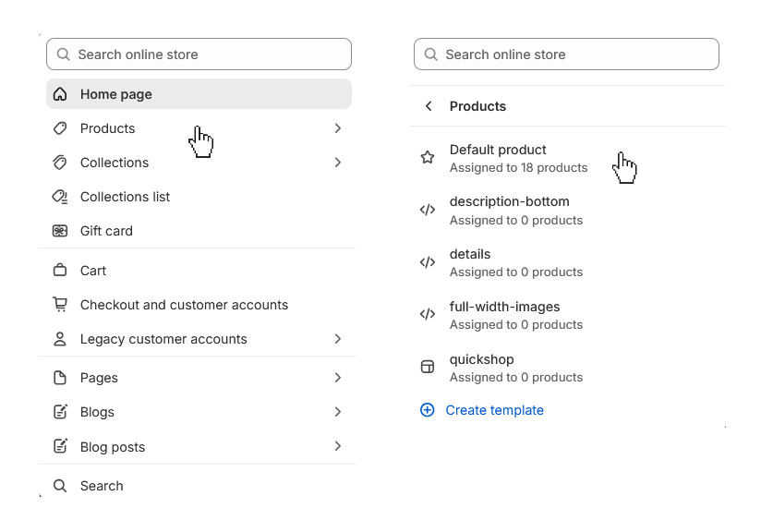Click the Blogs edit icon
The width and height of the screenshot is (761, 532).
(60, 412)
